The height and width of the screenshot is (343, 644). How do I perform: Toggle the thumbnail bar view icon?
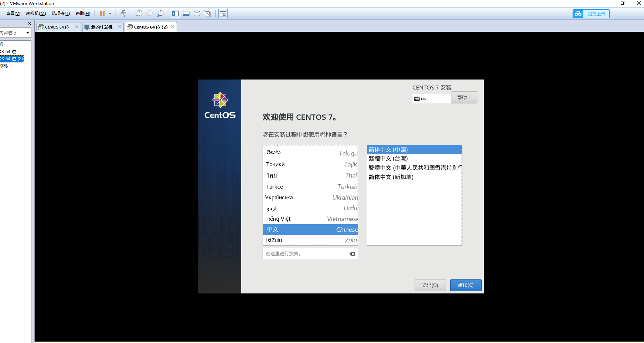[186, 14]
